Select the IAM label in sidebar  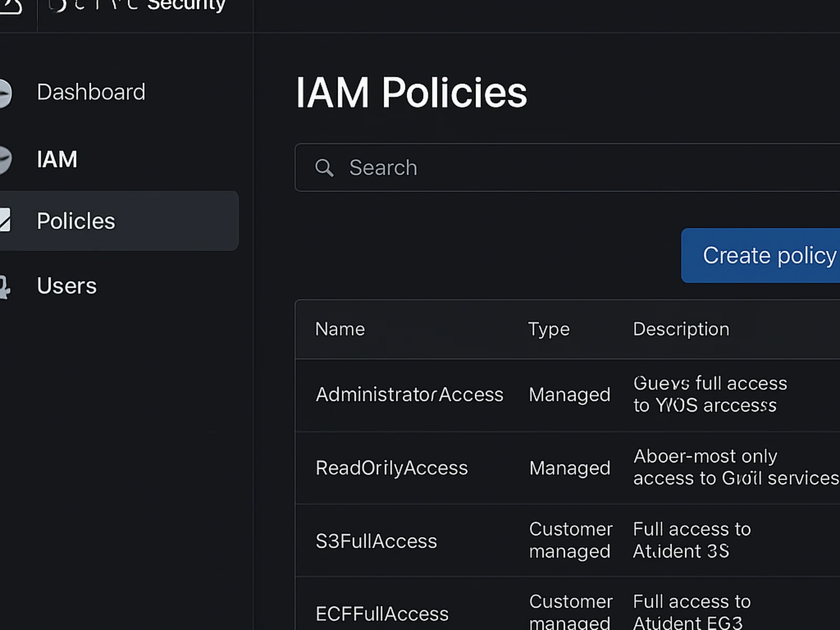coord(57,160)
